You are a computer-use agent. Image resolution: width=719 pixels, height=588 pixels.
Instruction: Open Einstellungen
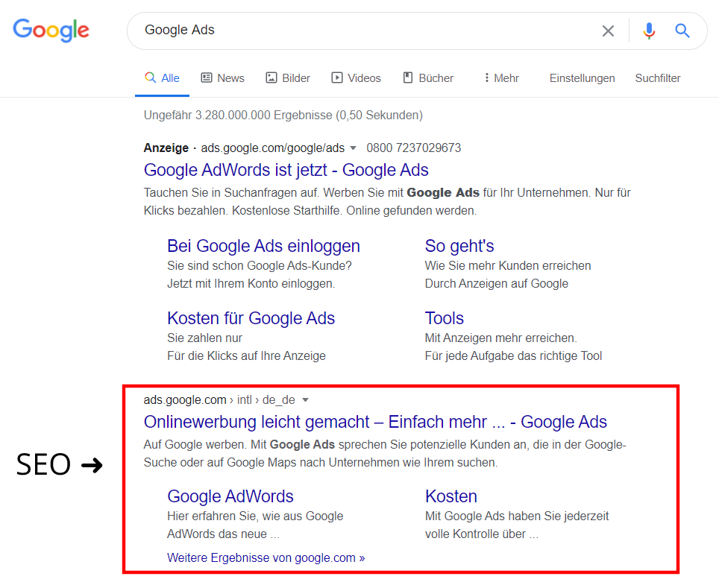583,78
